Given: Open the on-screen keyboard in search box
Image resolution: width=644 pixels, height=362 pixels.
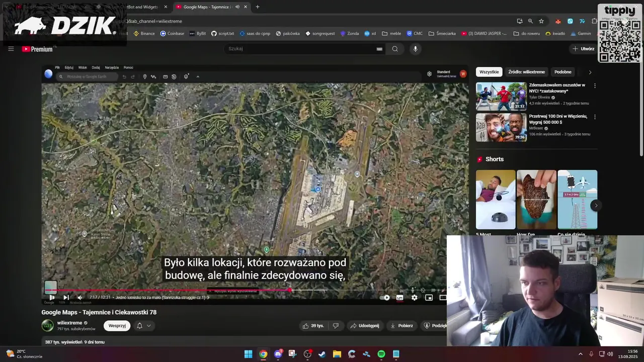Looking at the screenshot, I should [379, 49].
